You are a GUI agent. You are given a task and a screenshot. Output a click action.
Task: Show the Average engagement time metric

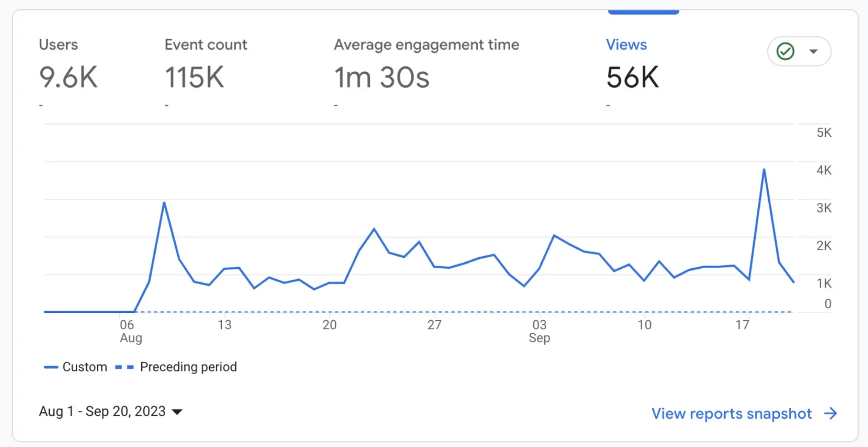426,45
